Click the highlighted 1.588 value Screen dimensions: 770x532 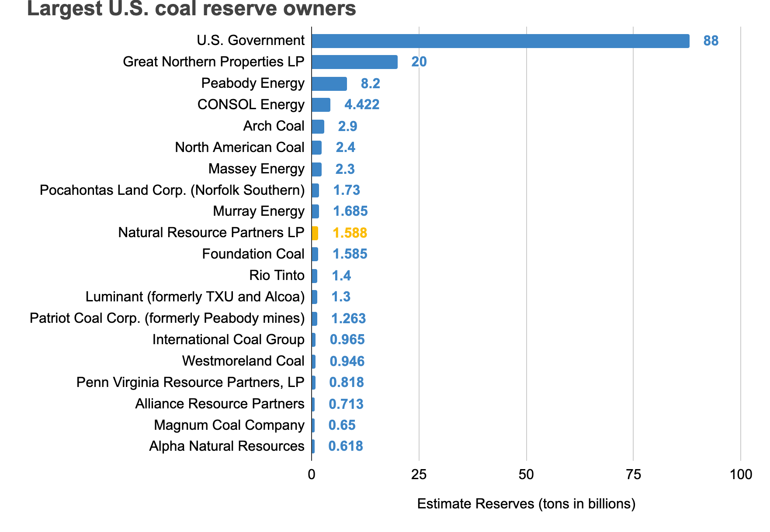pos(350,233)
